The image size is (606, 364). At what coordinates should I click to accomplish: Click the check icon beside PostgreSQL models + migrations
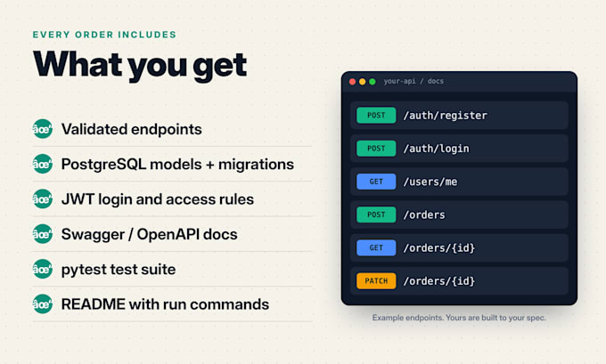click(x=43, y=164)
